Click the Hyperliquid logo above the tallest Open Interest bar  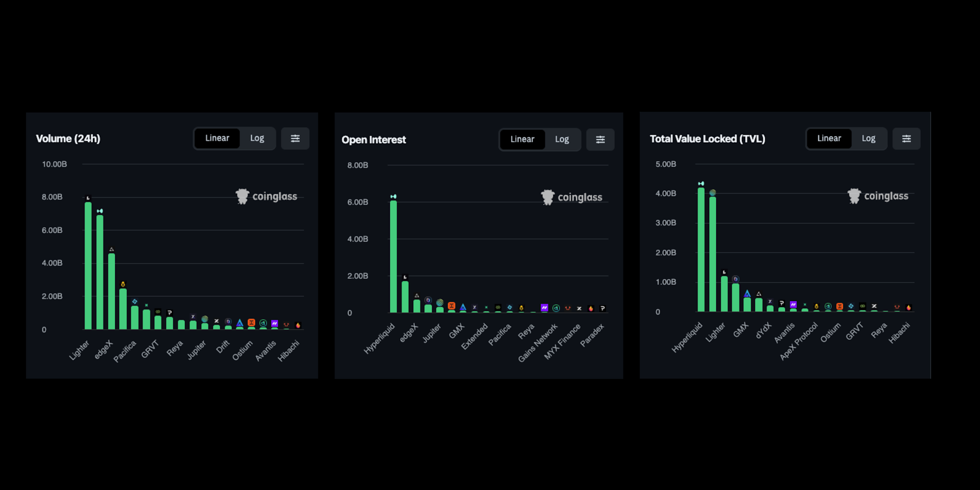click(393, 196)
